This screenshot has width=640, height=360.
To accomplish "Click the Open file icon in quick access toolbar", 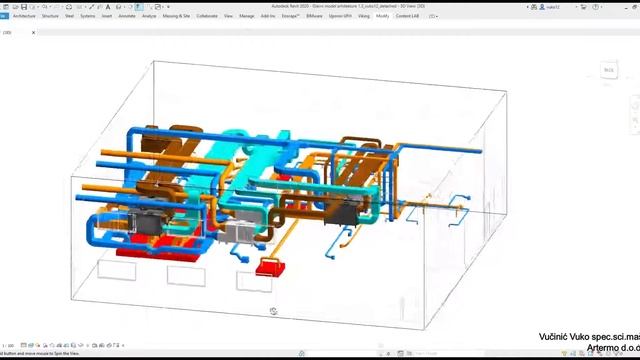I will tap(16, 7).
